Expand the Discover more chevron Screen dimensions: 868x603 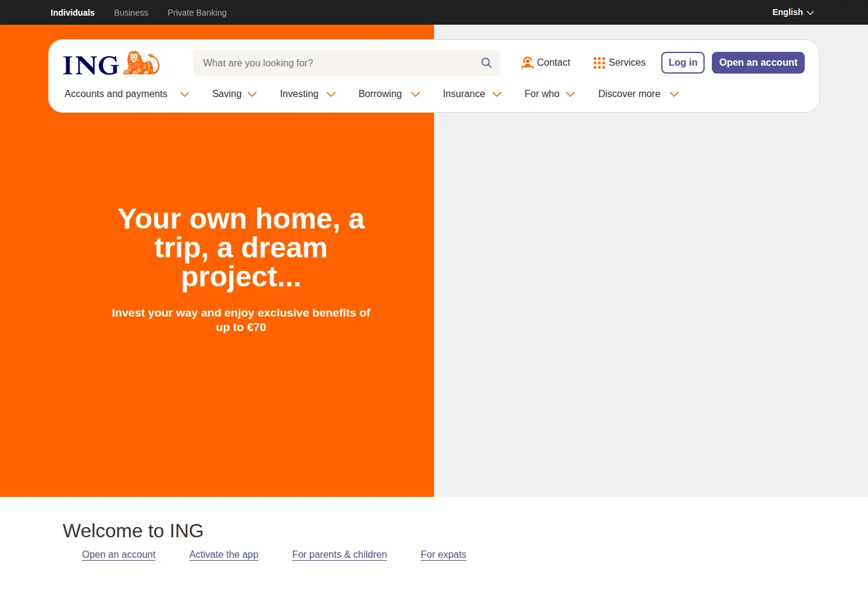click(x=675, y=94)
